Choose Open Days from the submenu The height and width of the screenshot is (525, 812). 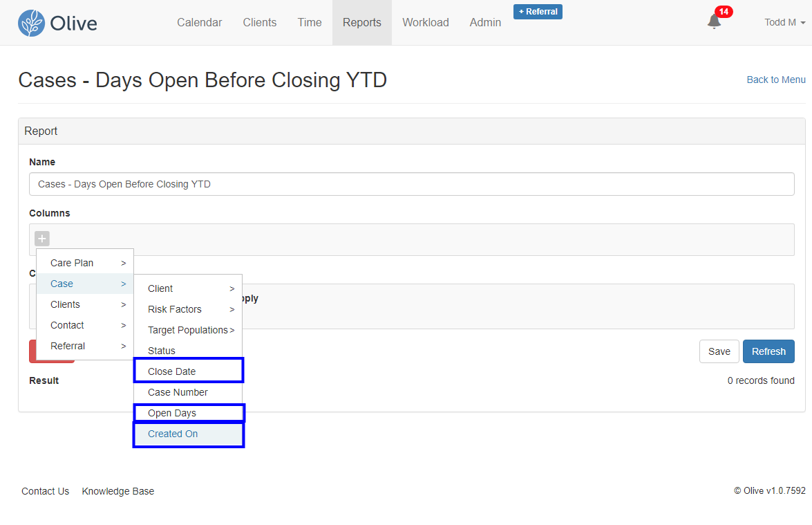point(189,413)
